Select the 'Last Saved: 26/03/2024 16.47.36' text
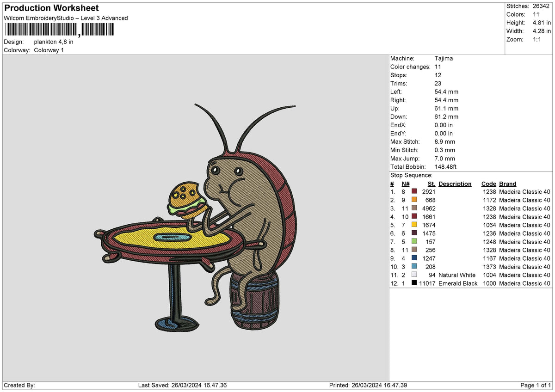 [182, 385]
